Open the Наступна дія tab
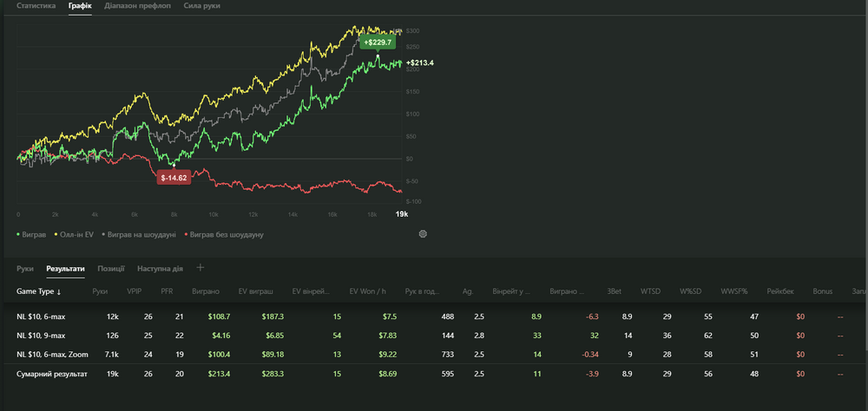 159,269
